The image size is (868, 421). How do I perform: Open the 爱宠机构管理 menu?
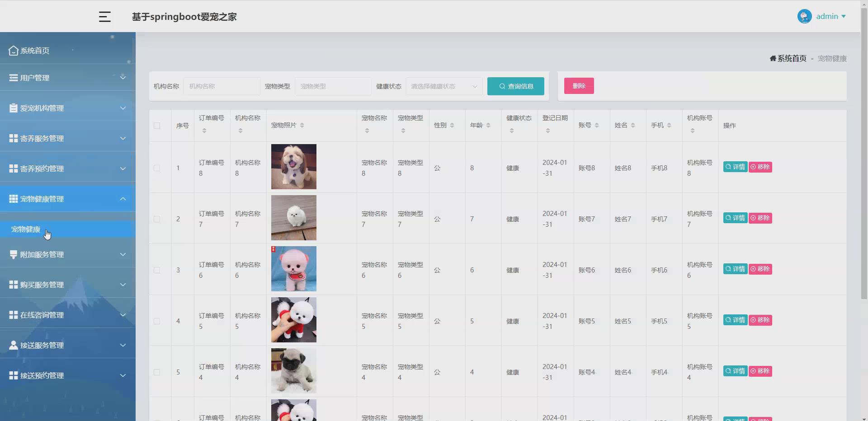tap(68, 108)
